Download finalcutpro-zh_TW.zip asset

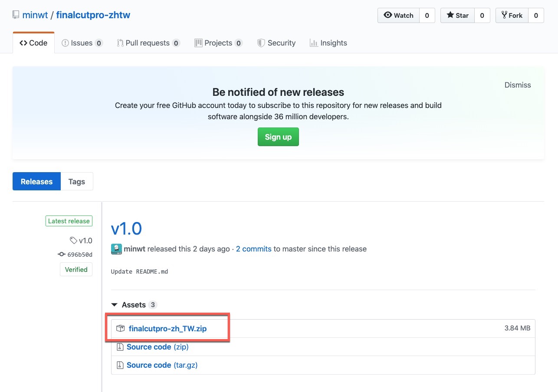pos(167,329)
